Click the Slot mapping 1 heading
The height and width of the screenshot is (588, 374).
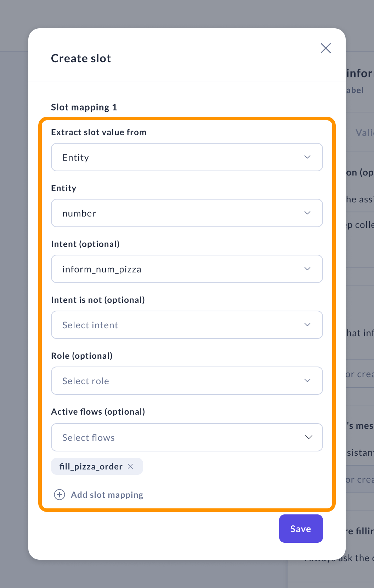pyautogui.click(x=84, y=107)
